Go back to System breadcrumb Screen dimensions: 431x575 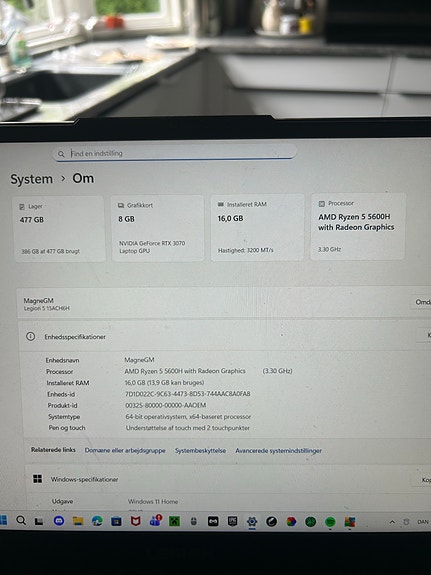[32, 179]
